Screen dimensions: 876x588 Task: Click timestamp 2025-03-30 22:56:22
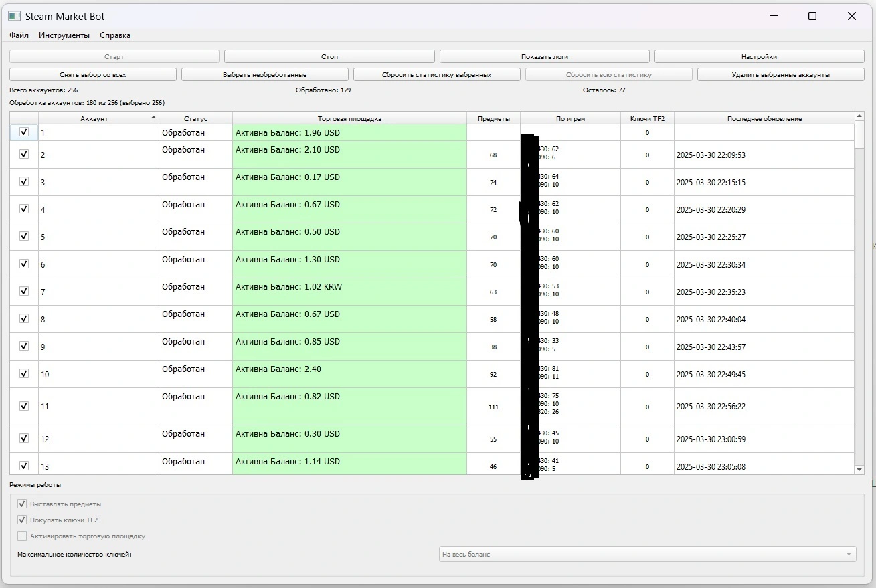(711, 407)
